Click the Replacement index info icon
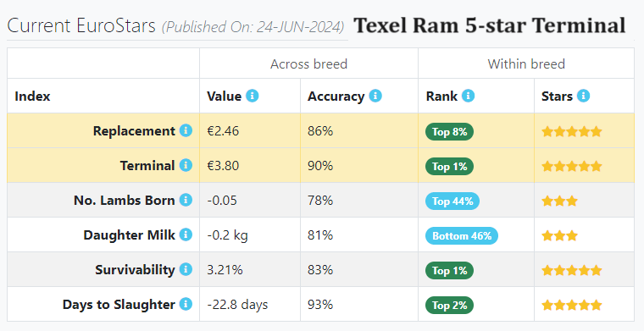644x331 pixels. 186,130
